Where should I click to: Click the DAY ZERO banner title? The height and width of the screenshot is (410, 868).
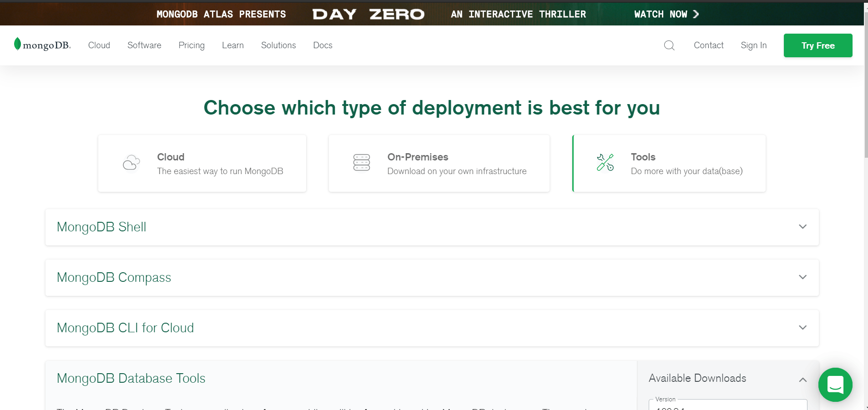click(x=368, y=14)
